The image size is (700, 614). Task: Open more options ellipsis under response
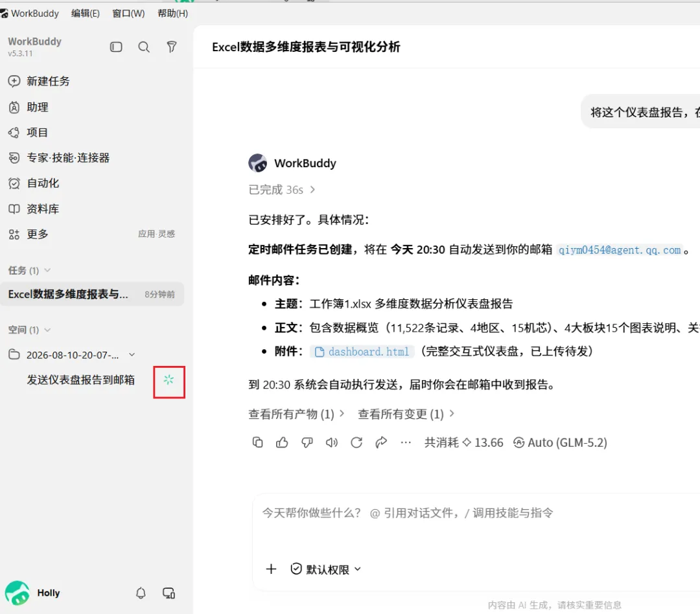point(406,442)
